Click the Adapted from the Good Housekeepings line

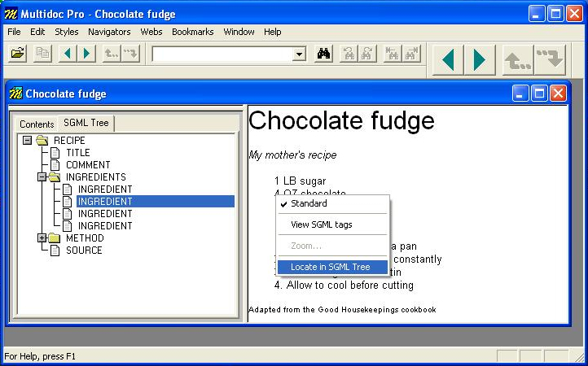(x=342, y=310)
